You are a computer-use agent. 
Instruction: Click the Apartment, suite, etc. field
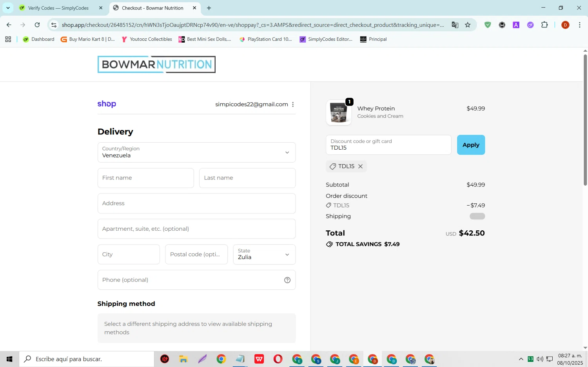(196, 229)
